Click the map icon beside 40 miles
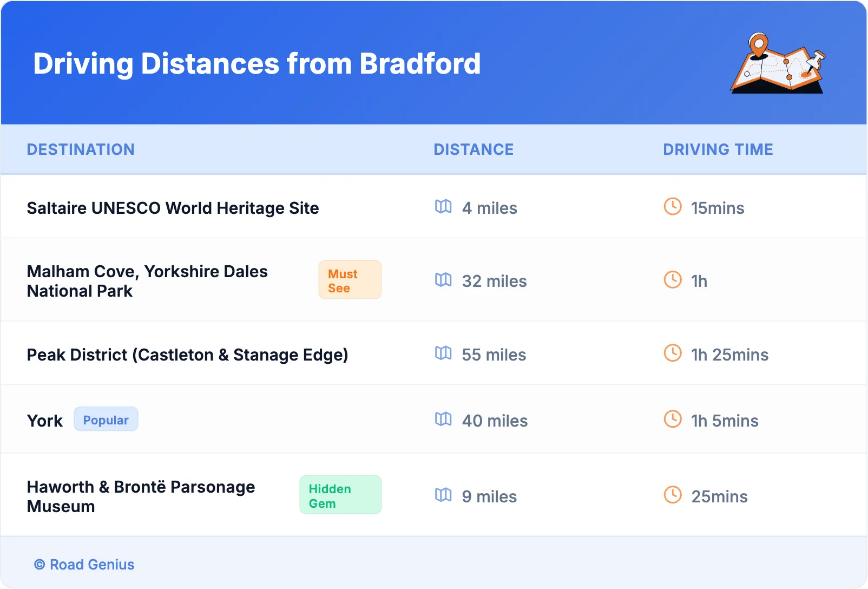 (x=443, y=419)
